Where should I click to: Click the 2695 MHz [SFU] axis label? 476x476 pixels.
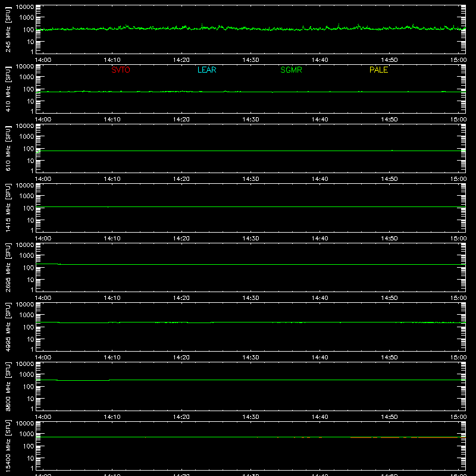(8, 268)
